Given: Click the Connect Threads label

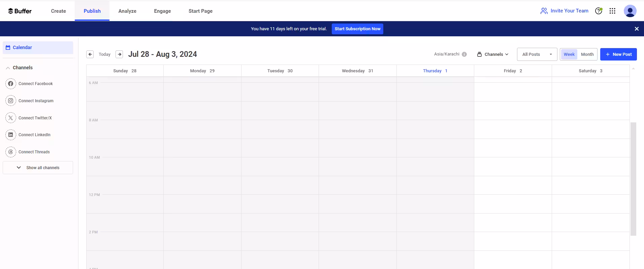Looking at the screenshot, I should (34, 152).
